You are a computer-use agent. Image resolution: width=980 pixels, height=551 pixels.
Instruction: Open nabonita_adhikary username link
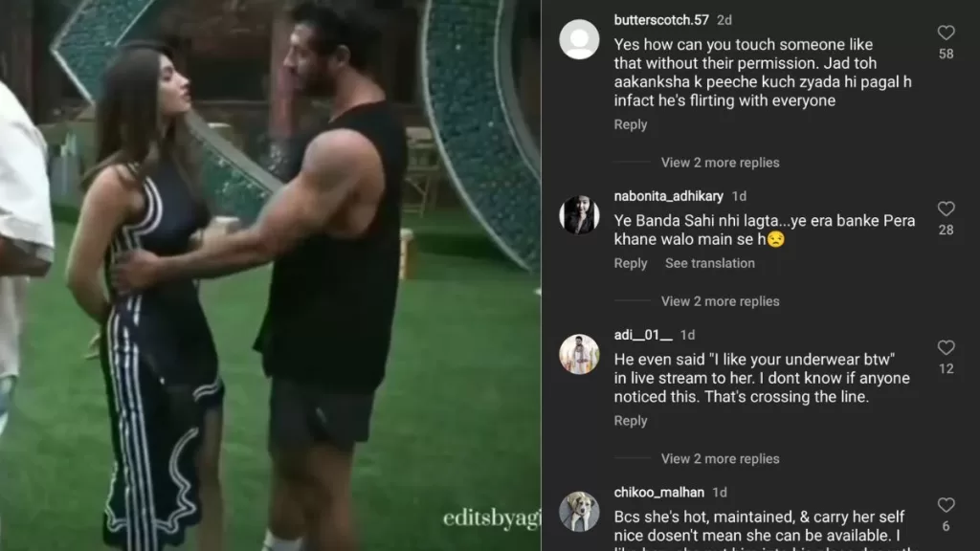[x=668, y=196]
